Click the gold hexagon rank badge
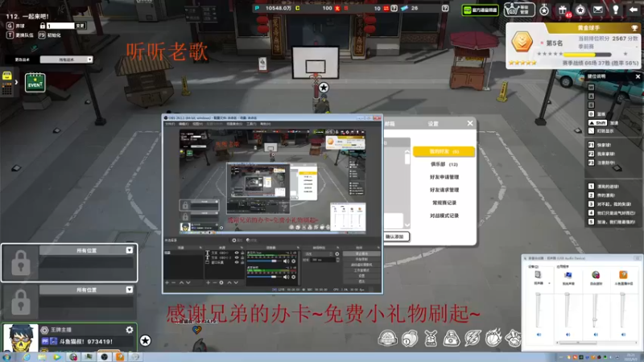The width and height of the screenshot is (644, 362). pyautogui.click(x=522, y=42)
